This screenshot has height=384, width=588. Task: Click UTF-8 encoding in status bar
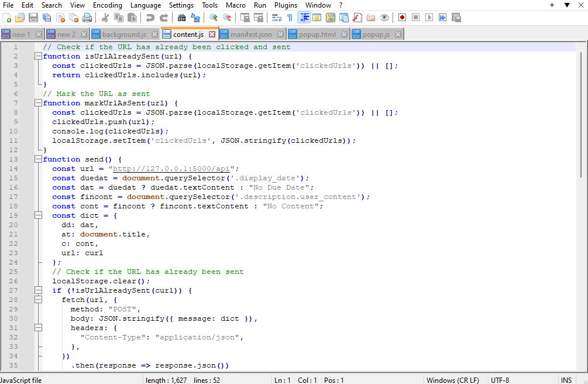pyautogui.click(x=500, y=380)
